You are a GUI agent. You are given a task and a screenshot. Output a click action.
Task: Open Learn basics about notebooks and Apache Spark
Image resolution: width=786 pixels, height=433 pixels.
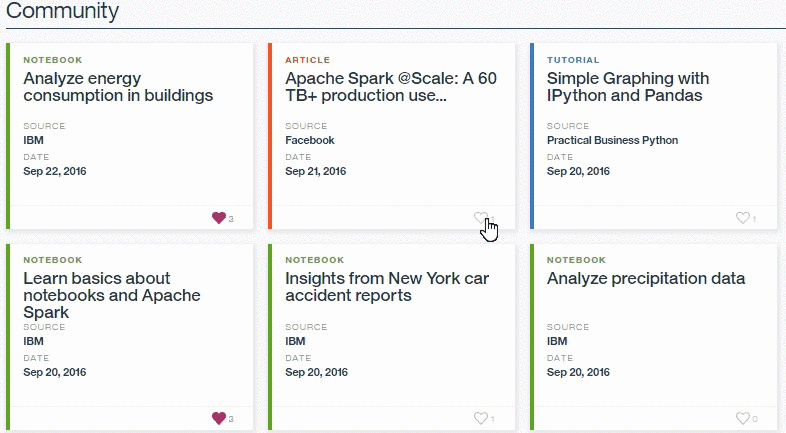pos(111,295)
